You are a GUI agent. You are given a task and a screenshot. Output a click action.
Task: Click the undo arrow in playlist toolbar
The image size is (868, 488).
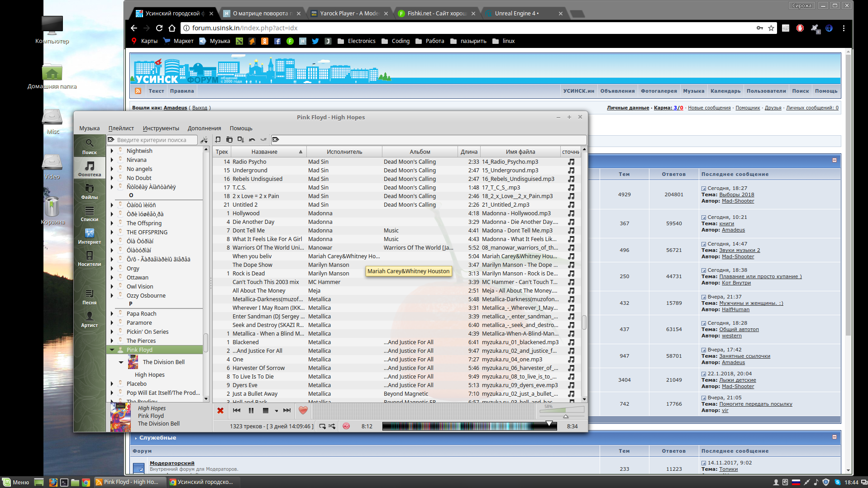pyautogui.click(x=252, y=140)
